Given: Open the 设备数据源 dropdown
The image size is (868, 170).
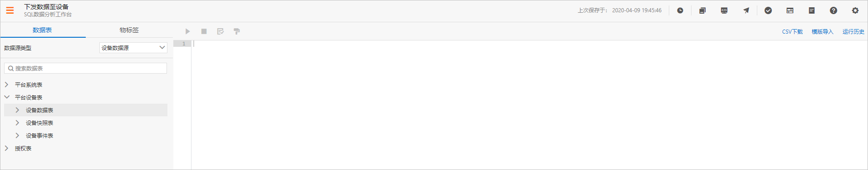Looking at the screenshot, I should click(x=133, y=48).
